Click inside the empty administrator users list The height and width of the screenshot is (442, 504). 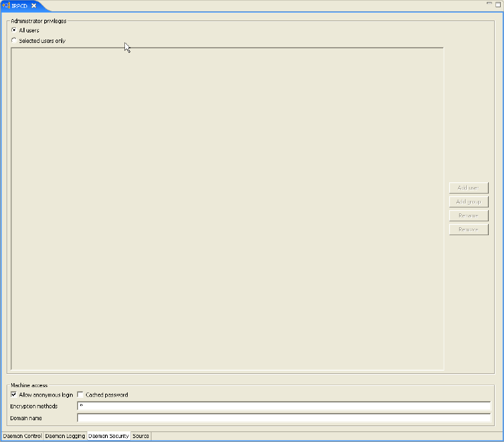click(x=227, y=208)
